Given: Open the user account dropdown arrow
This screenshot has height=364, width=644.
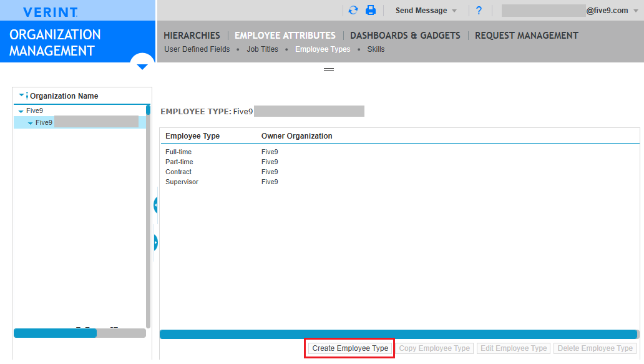Looking at the screenshot, I should click(636, 11).
